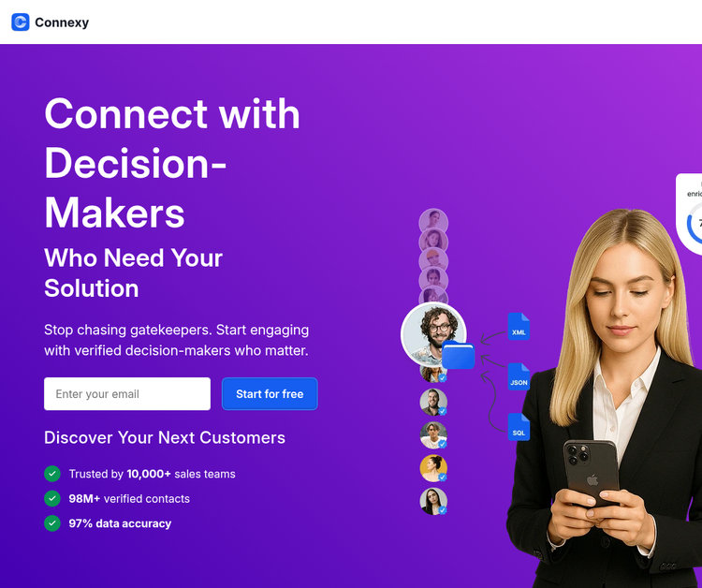Open the large curly-haired man avatar
The height and width of the screenshot is (588, 702).
(433, 334)
